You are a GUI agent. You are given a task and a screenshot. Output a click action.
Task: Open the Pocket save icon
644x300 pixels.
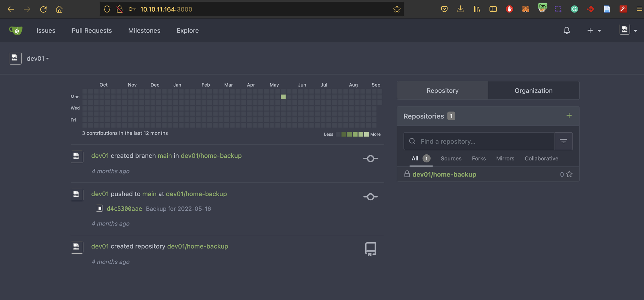444,9
